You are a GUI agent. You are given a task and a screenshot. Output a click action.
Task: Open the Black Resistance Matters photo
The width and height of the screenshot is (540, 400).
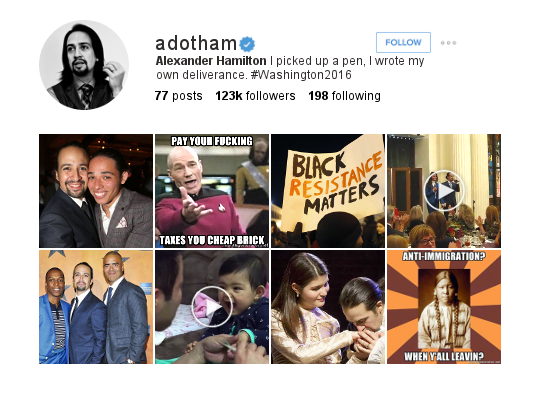click(x=328, y=191)
